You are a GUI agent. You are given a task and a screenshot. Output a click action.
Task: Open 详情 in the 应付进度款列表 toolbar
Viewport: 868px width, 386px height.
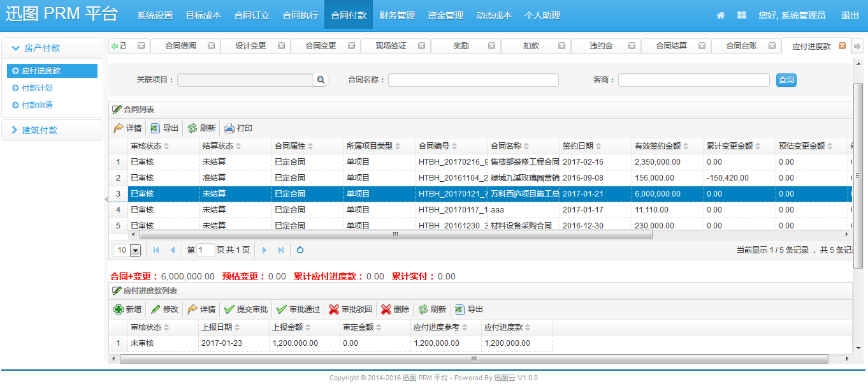202,309
